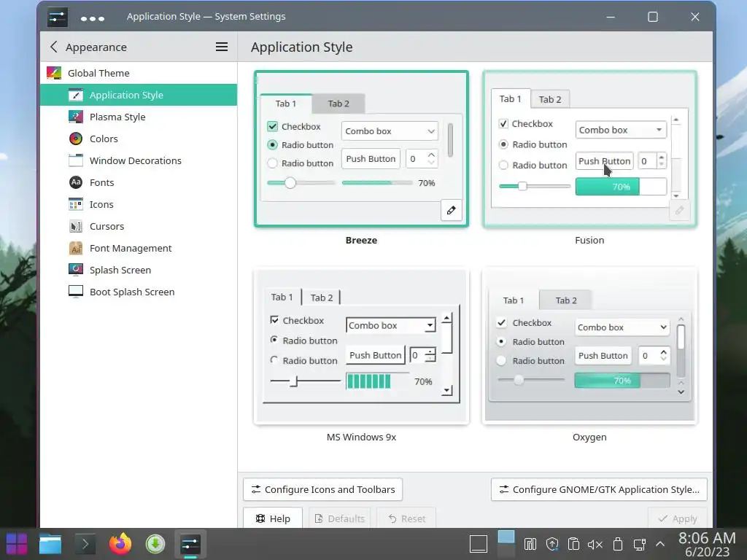Open the file manager from taskbar
This screenshot has height=560, width=747.
point(50,544)
